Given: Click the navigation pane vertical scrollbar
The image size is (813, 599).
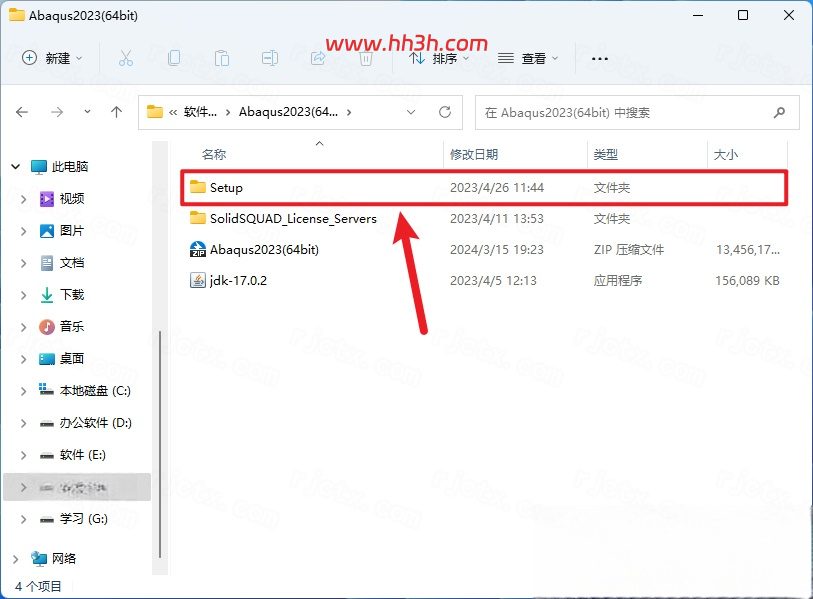Looking at the screenshot, I should click(160, 444).
